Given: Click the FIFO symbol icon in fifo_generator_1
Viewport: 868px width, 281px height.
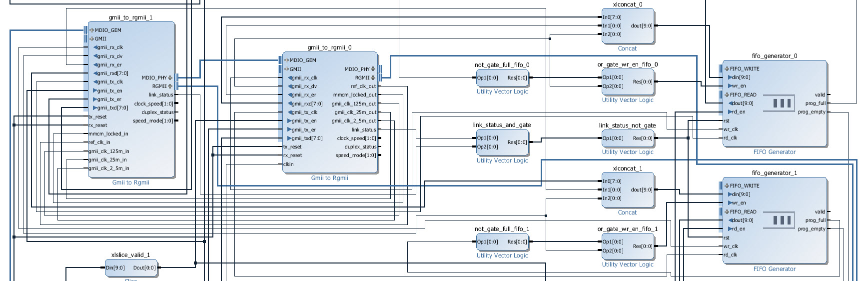Looking at the screenshot, I should click(779, 220).
